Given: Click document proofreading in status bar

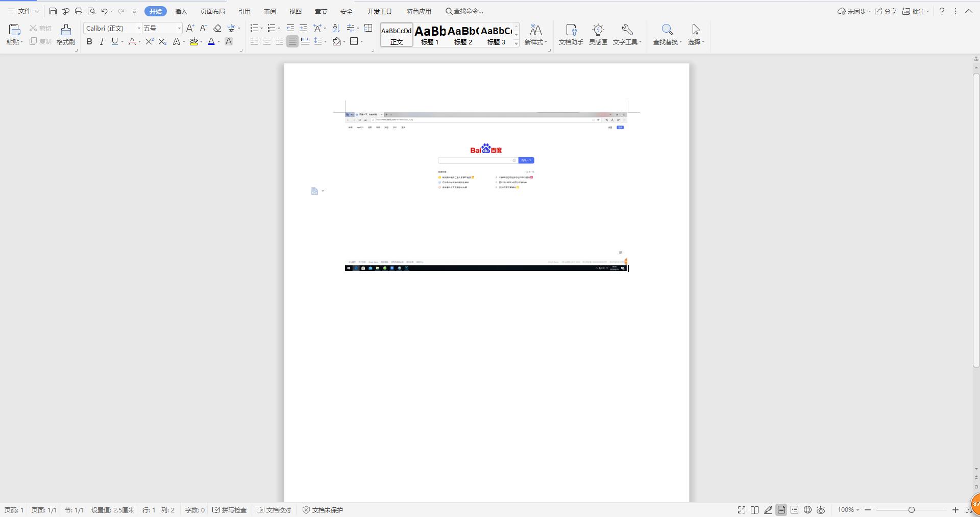Looking at the screenshot, I should tap(274, 510).
